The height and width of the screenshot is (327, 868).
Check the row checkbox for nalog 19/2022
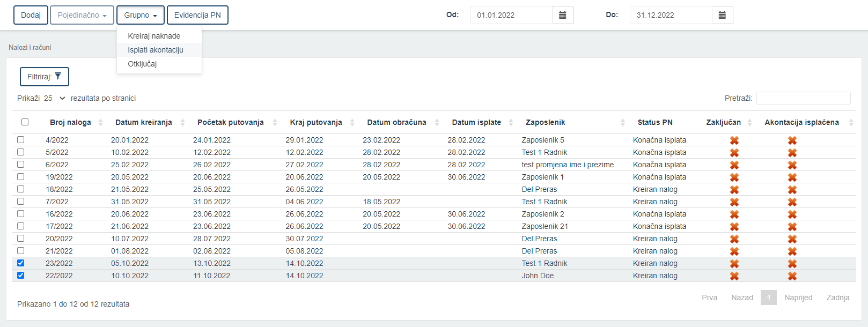tap(20, 177)
